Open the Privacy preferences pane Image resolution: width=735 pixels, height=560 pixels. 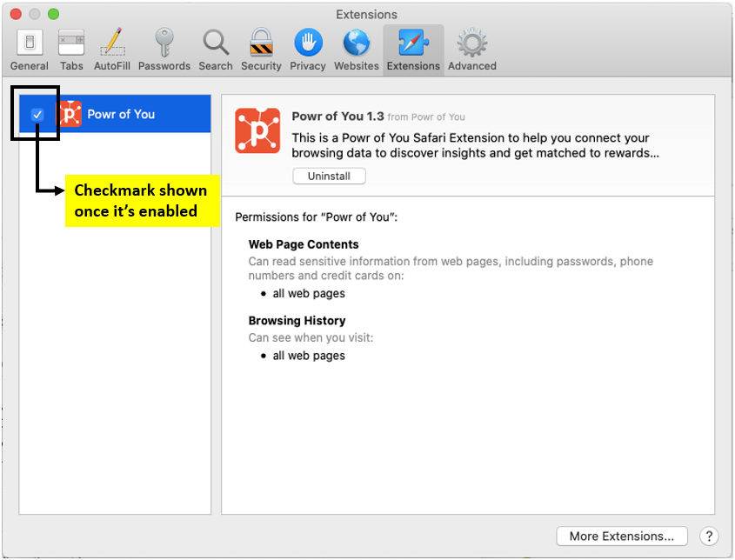tap(308, 50)
